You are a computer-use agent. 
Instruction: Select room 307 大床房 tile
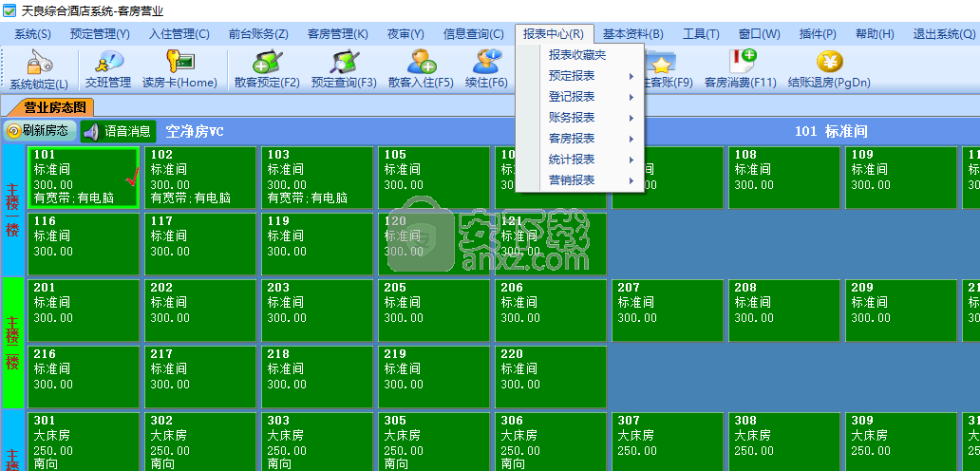click(x=668, y=442)
